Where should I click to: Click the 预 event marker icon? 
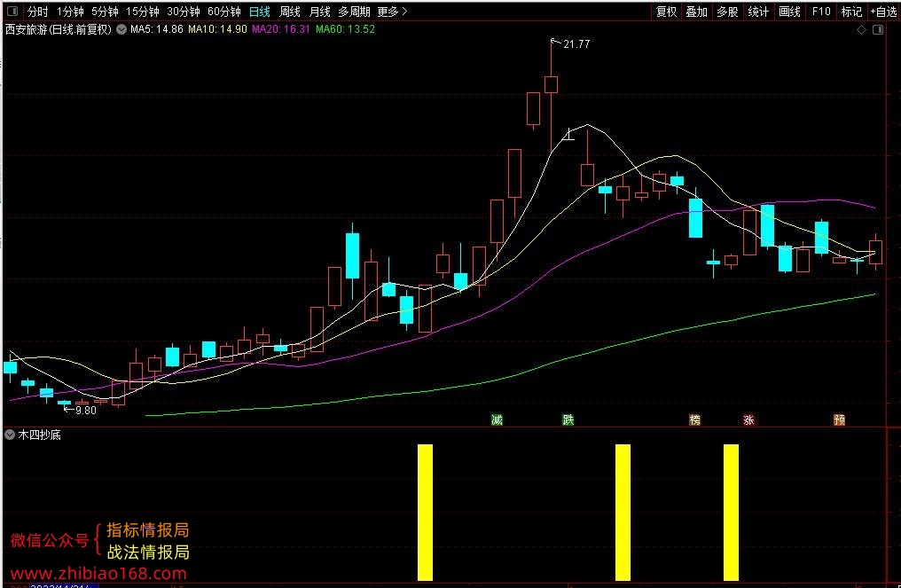point(840,420)
